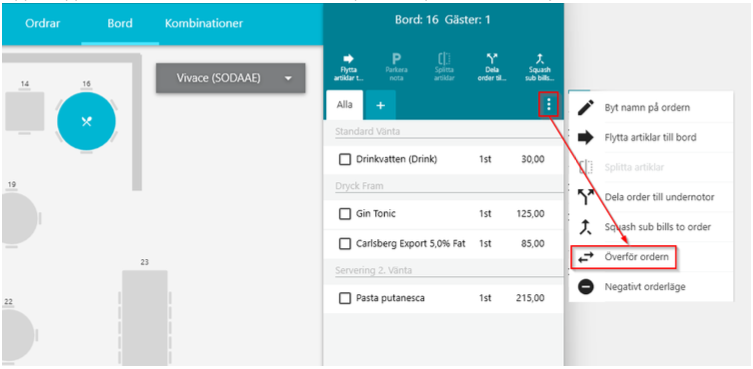Choose Flytta artiklar till bord menu entry
Viewport: 753px width, 369px height.
(x=651, y=137)
